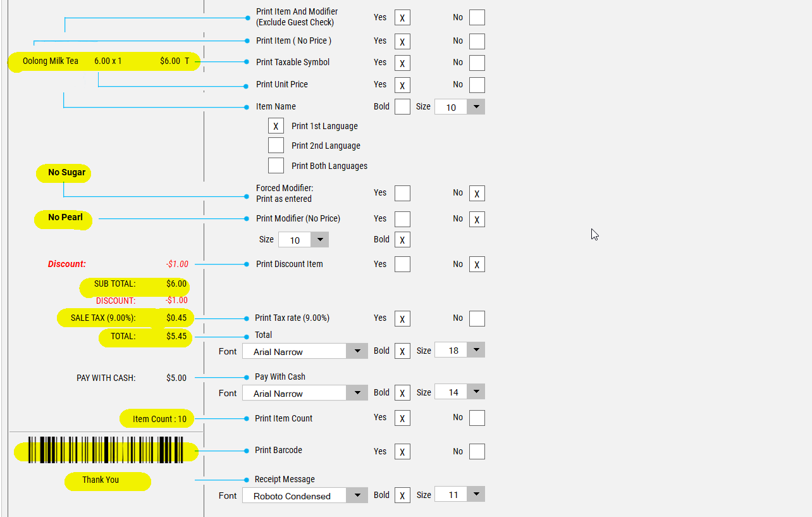Open the Pay With Cash Size dropdown
This screenshot has height=517, width=812.
click(476, 392)
